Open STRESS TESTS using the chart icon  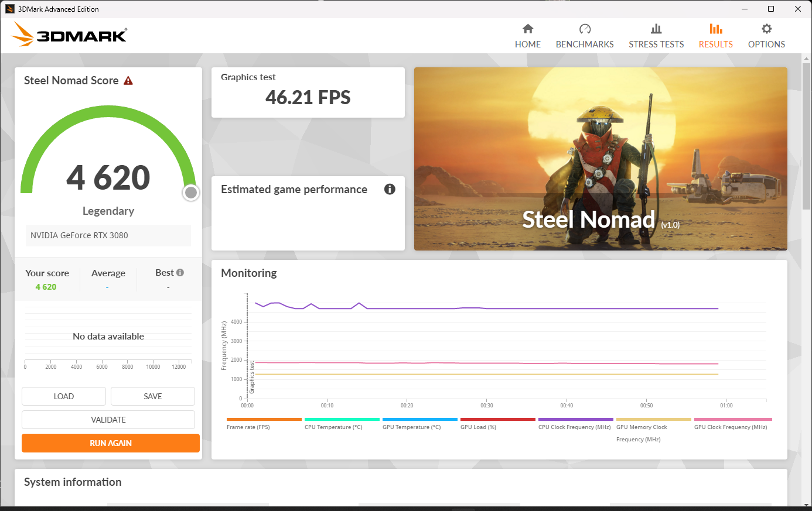(x=656, y=28)
